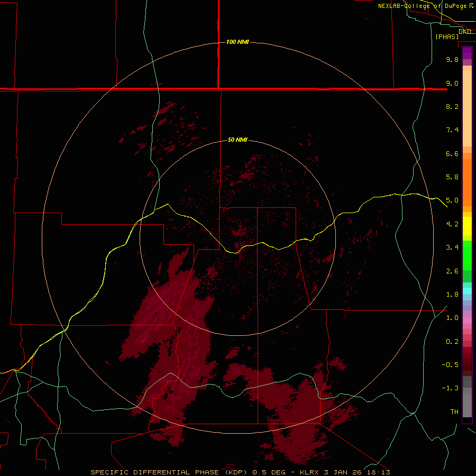Click the -1.3 value on the color scale
This screenshot has height=476, width=476.
click(450, 388)
